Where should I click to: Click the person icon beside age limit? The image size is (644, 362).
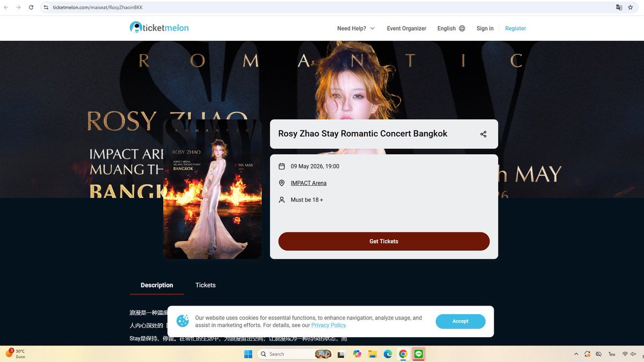282,200
